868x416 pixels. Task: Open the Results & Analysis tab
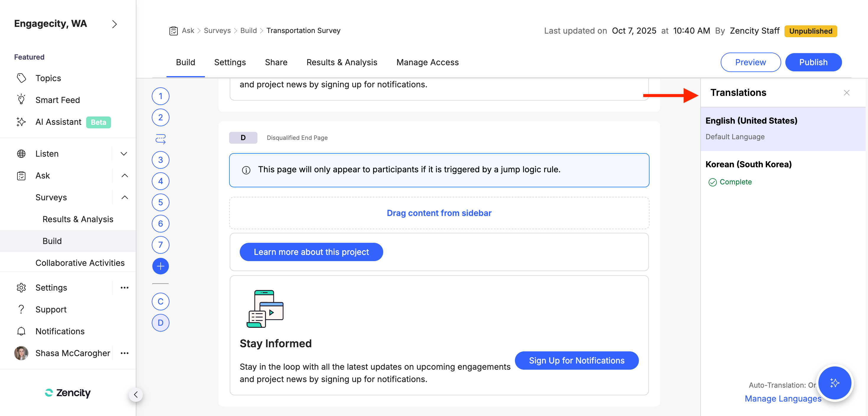[x=342, y=62]
